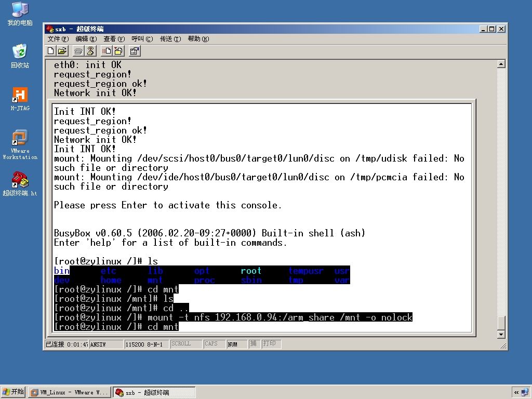Click the 115200 8-N-1 status field

[146, 344]
